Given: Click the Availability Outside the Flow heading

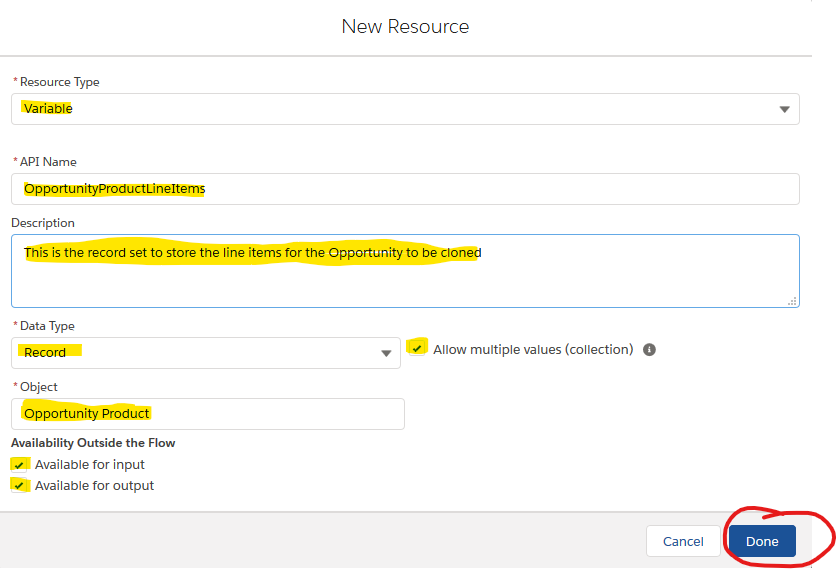Looking at the screenshot, I should tap(93, 443).
